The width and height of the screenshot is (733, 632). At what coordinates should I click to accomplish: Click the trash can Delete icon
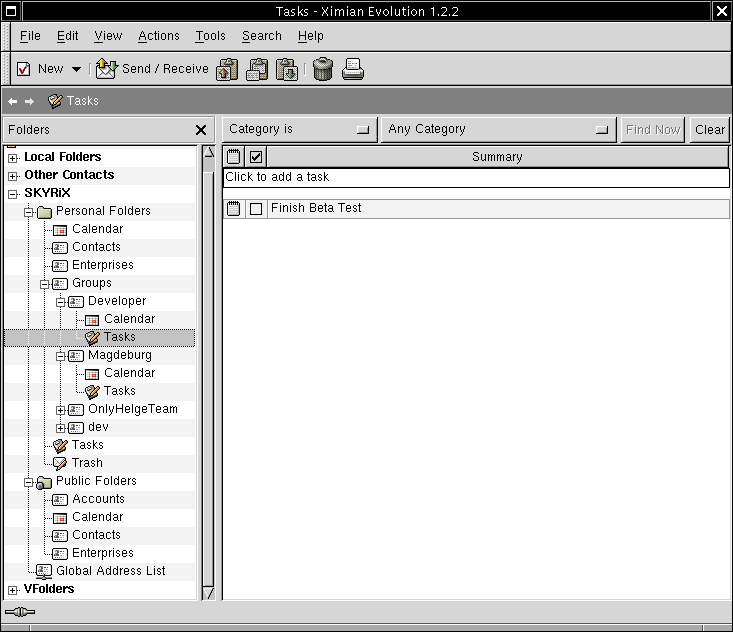click(323, 69)
